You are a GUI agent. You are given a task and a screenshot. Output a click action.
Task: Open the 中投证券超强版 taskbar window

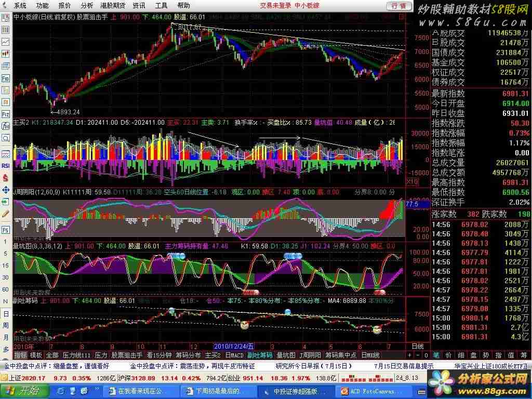click(295, 392)
